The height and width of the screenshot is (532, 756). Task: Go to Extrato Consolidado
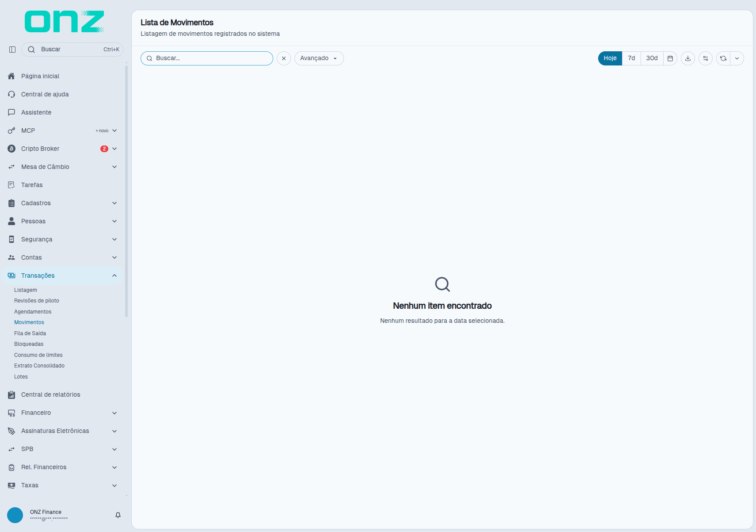click(x=39, y=366)
